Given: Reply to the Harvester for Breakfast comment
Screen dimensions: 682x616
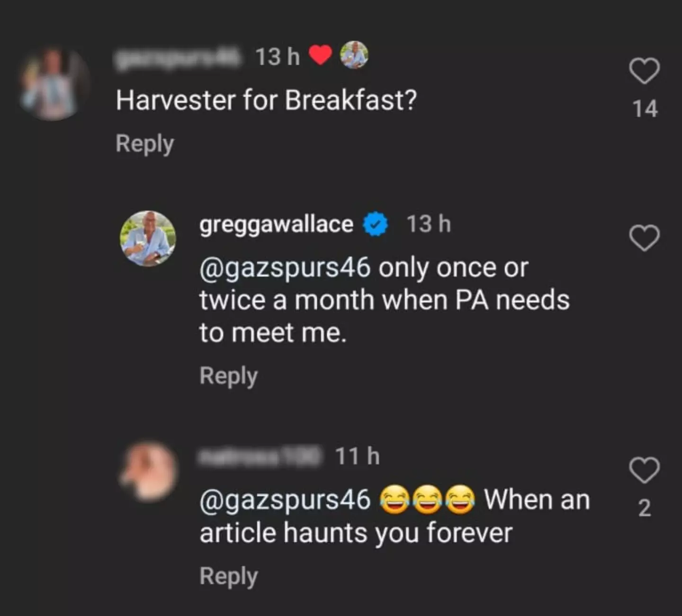Looking at the screenshot, I should [144, 143].
